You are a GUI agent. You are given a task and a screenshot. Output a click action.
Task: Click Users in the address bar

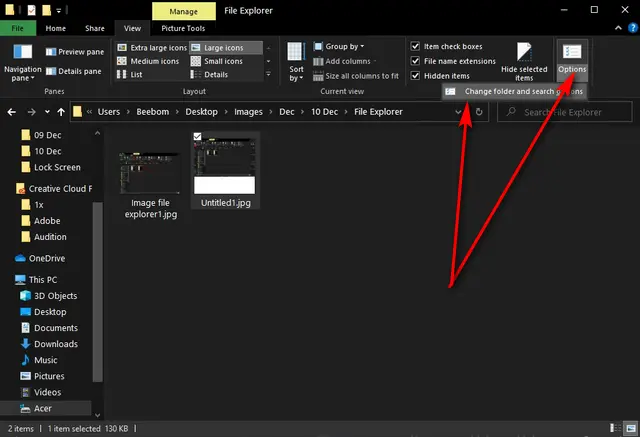[109, 112]
